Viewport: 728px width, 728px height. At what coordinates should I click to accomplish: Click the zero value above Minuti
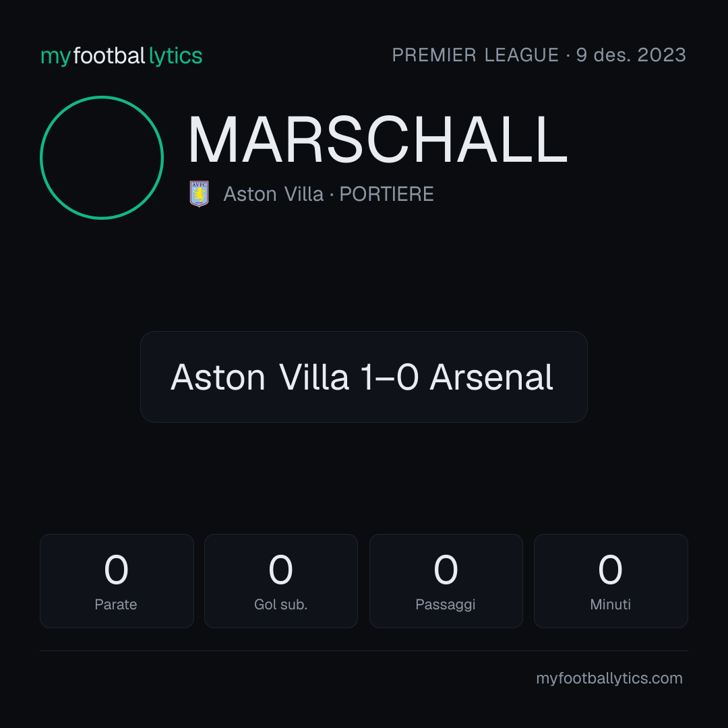tap(610, 569)
